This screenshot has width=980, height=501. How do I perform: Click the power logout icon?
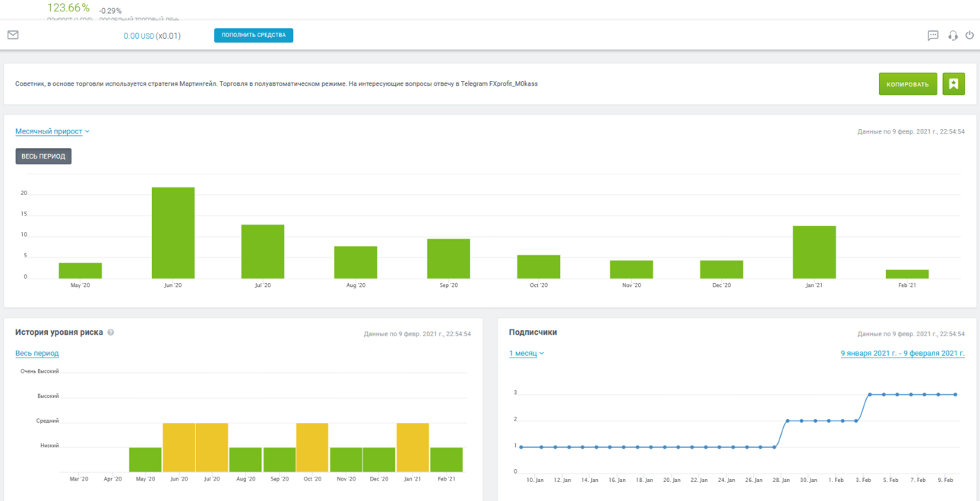coord(969,35)
